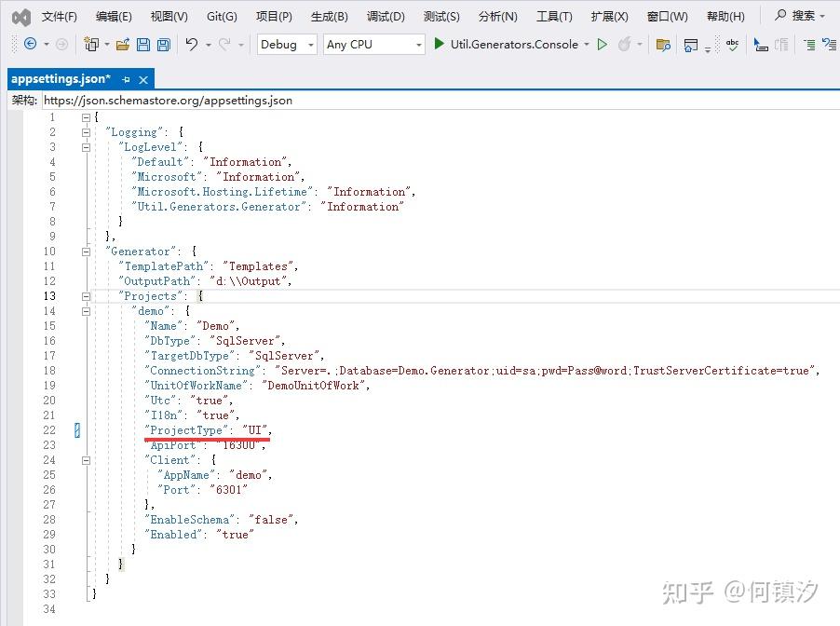The height and width of the screenshot is (626, 840).
Task: Open the Debug configuration dropdown
Action: pos(287,45)
